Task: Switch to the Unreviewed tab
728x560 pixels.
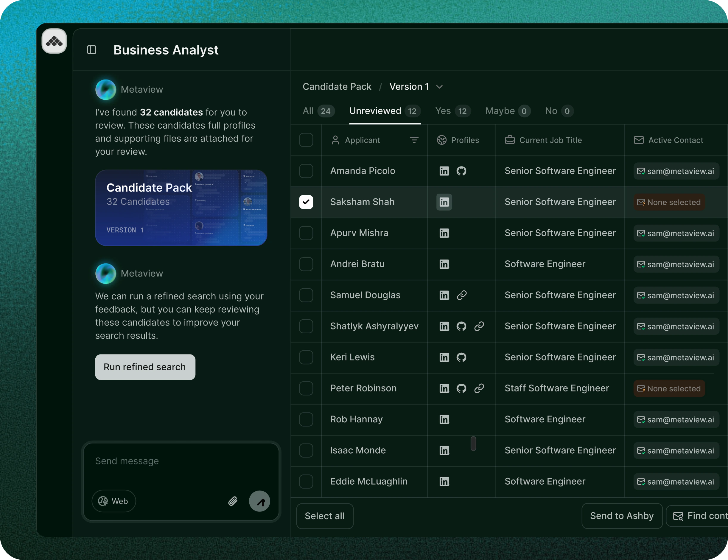Action: pos(385,111)
